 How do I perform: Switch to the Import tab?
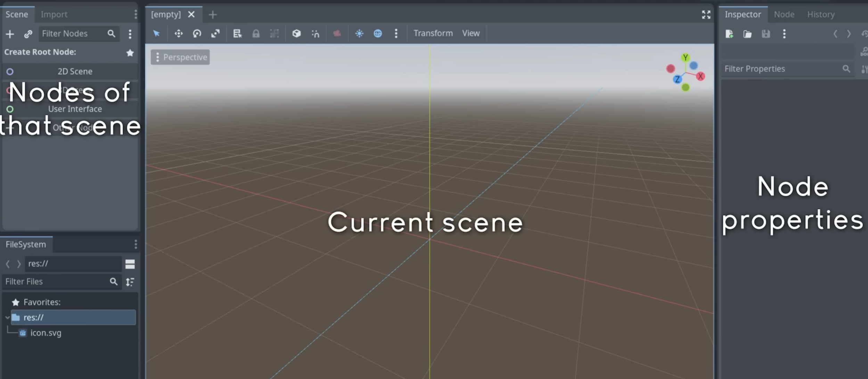pos(54,15)
